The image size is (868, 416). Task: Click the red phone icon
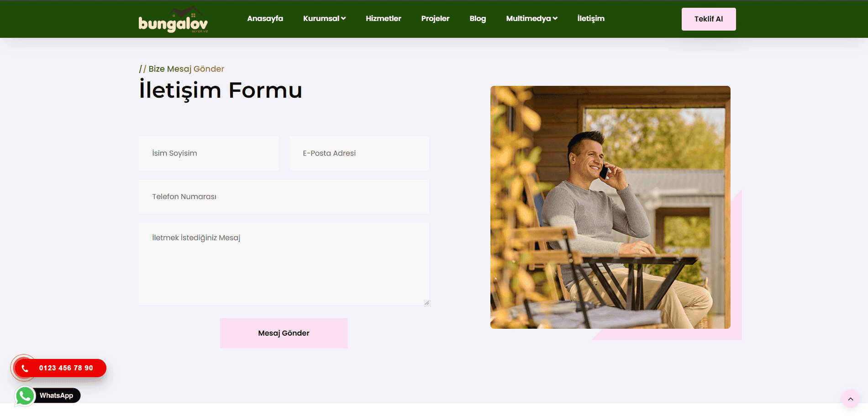(25, 368)
